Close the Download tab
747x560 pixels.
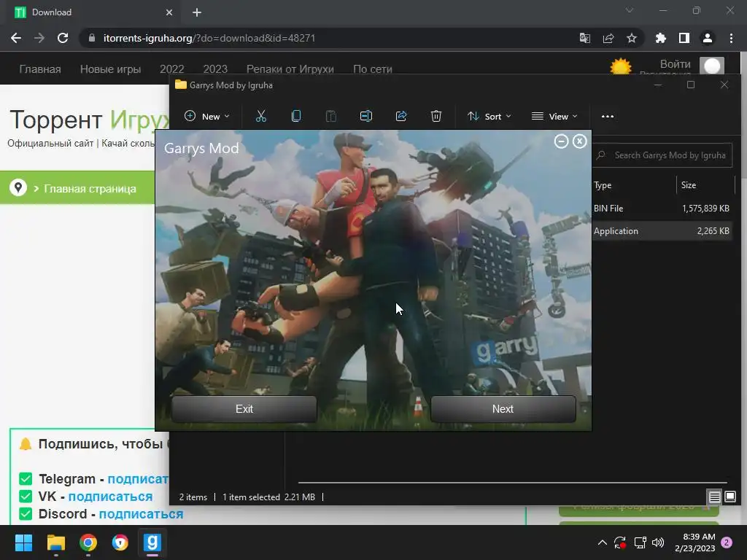tap(169, 12)
